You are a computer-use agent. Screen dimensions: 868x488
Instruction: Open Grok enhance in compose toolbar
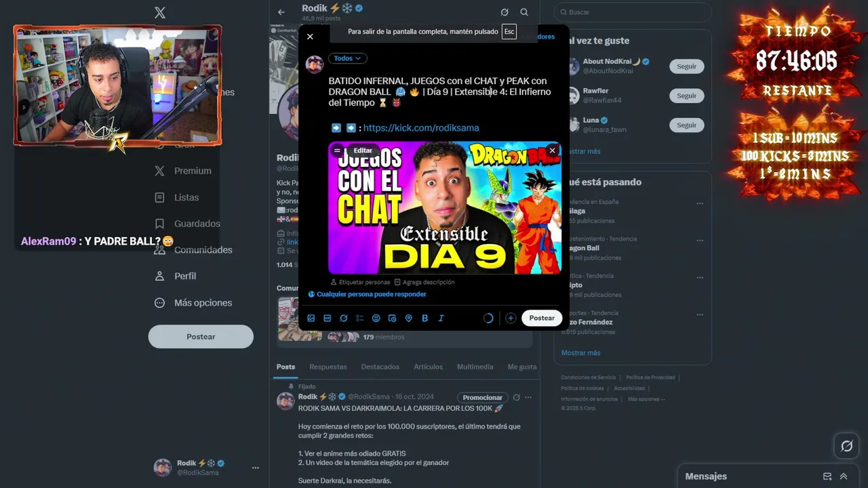click(344, 318)
